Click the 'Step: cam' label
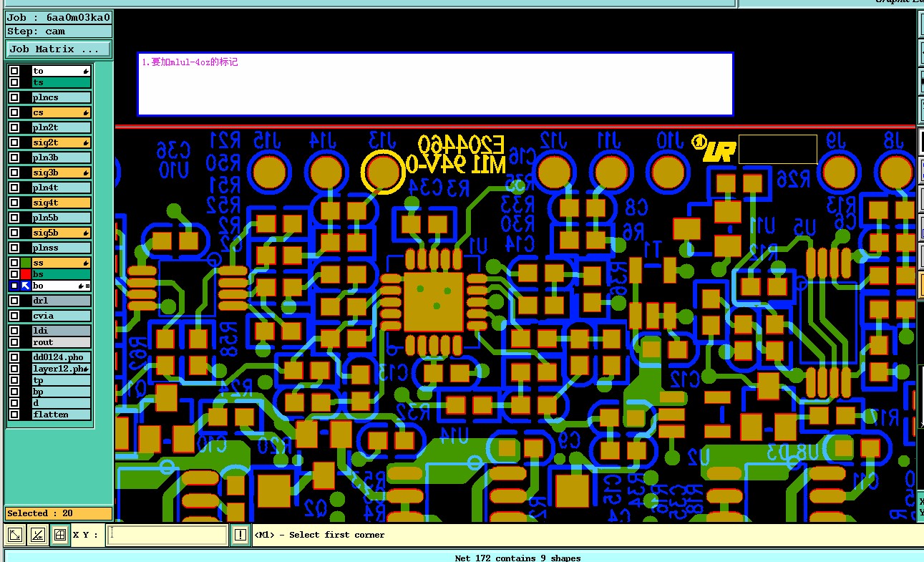This screenshot has height=562, width=924. coord(59,32)
